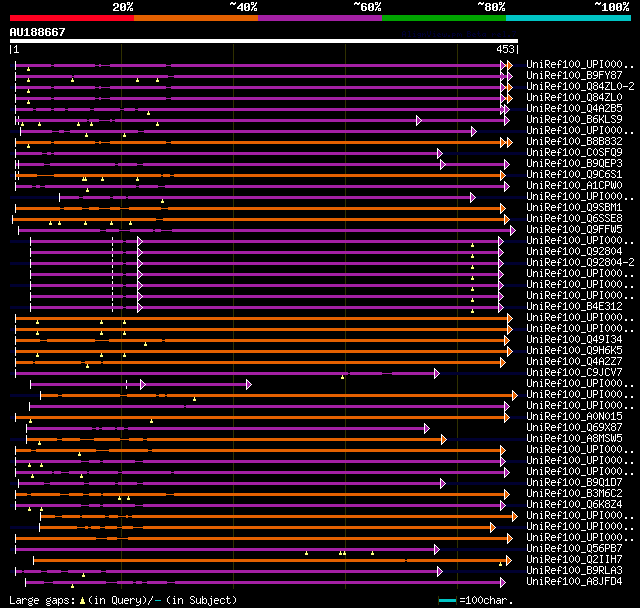
Task: Click the green 60-80% identity legend segment
Action: [x=444, y=18]
